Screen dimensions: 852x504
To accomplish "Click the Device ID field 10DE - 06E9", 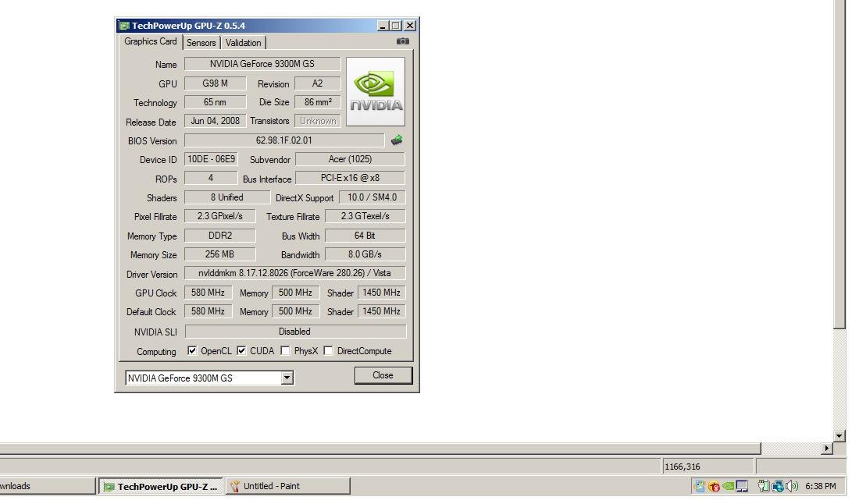I will [x=212, y=159].
